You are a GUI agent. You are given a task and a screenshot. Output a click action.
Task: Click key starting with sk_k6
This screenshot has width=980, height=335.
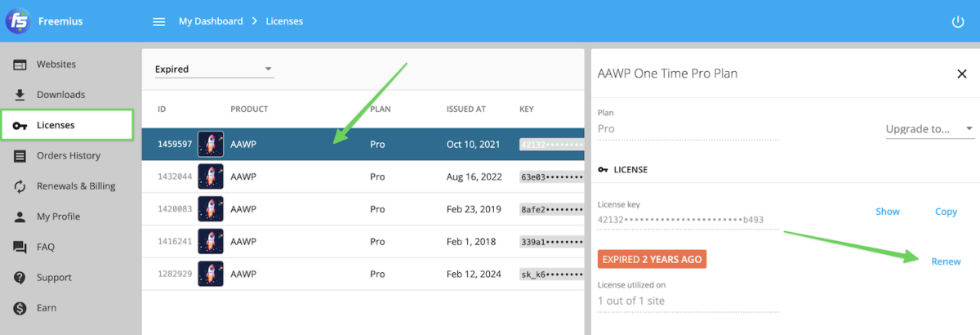tap(552, 275)
